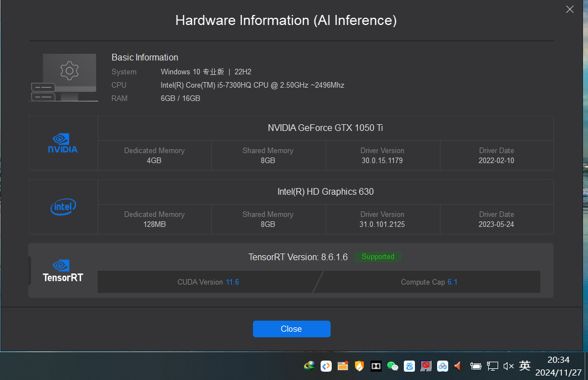
Task: Click CUDA Version 11.6 value
Action: (x=232, y=282)
